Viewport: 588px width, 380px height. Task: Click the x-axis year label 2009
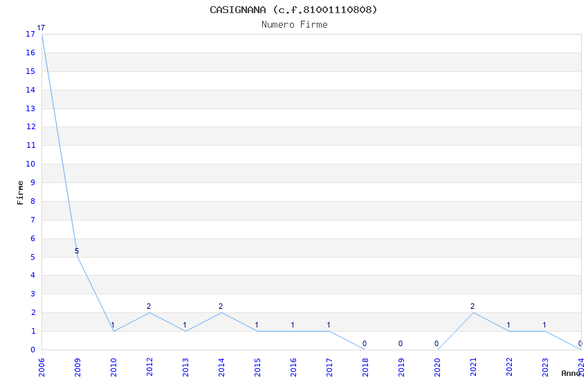tap(77, 368)
